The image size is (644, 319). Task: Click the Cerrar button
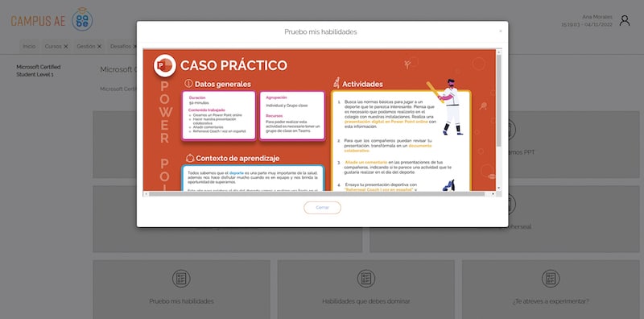point(322,208)
